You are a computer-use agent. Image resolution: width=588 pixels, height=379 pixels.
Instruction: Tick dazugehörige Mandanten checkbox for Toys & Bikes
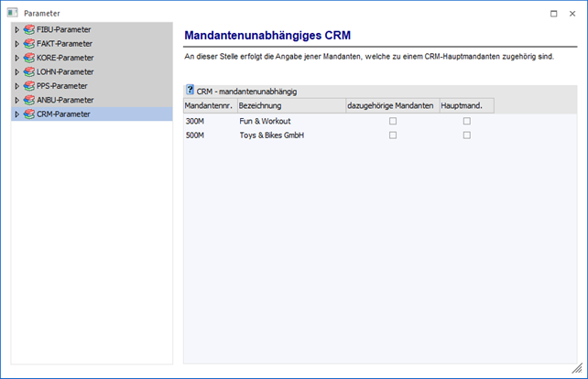pyautogui.click(x=393, y=135)
